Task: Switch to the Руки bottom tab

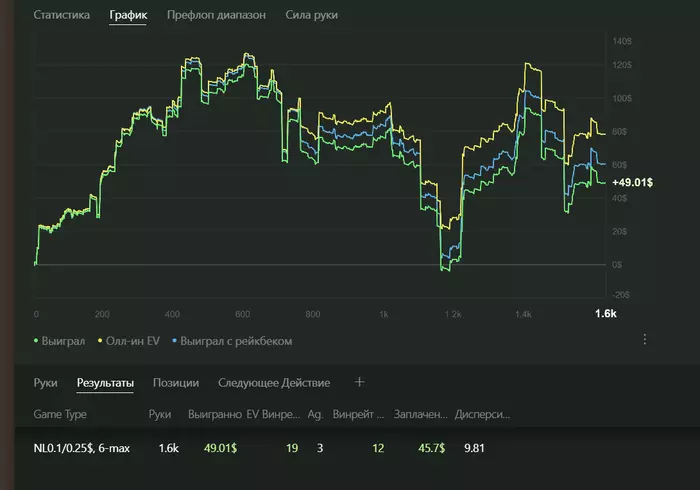Action: click(45, 382)
